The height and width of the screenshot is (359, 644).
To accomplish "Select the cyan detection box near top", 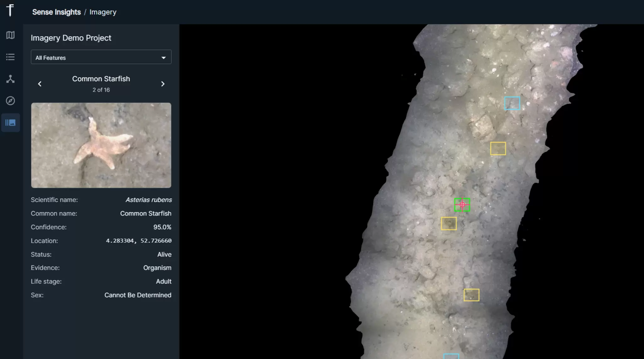I will pyautogui.click(x=512, y=103).
